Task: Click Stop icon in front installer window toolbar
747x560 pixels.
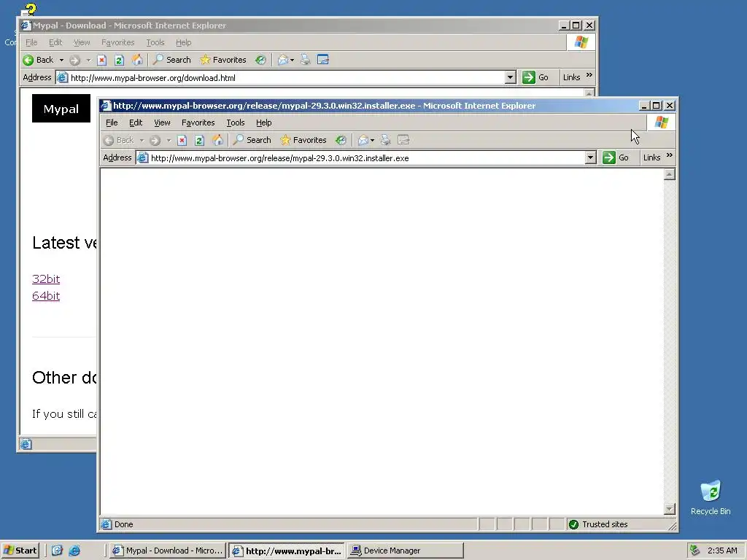Action: pos(182,140)
